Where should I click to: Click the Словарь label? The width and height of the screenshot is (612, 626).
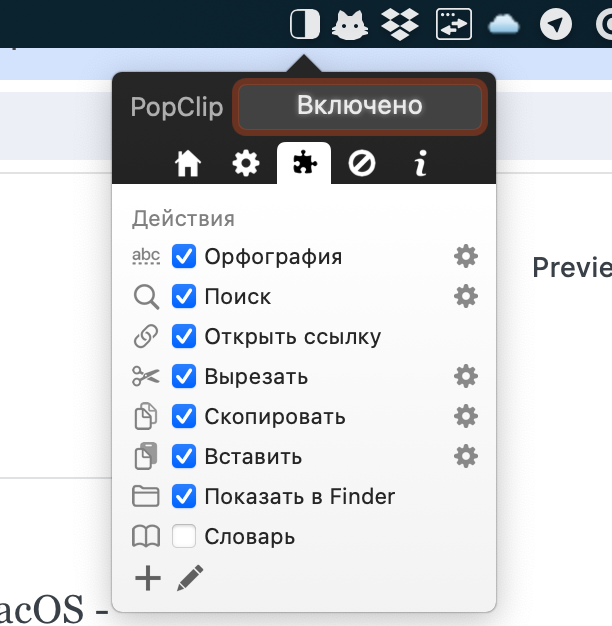pyautogui.click(x=250, y=537)
